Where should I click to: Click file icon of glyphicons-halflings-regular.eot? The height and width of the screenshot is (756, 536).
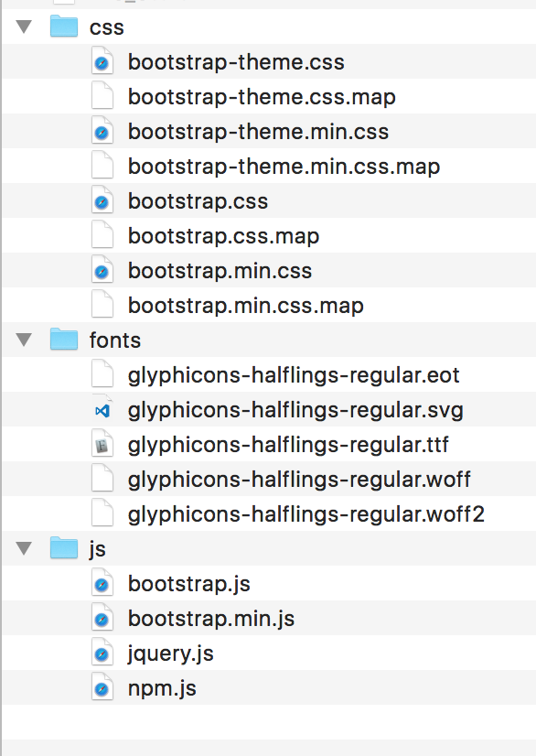tap(102, 374)
